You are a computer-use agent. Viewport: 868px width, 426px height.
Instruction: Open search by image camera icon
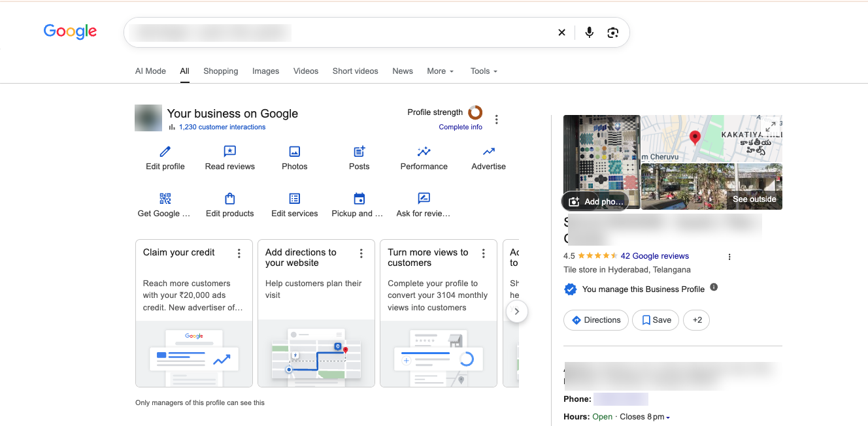point(612,33)
